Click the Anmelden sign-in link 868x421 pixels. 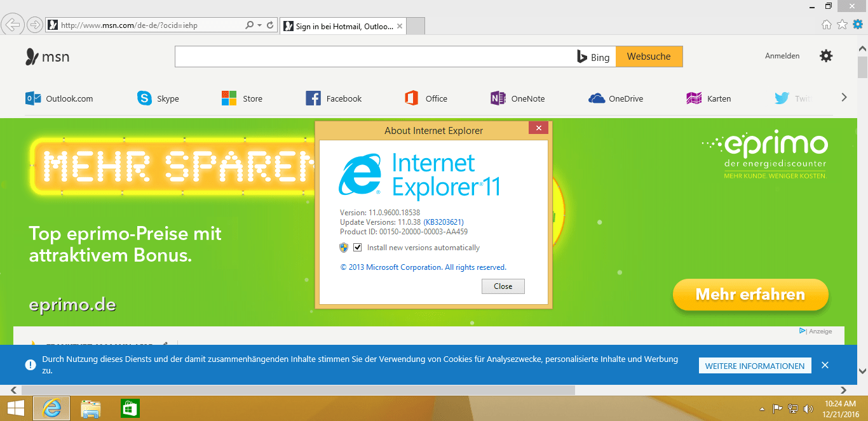click(x=782, y=56)
